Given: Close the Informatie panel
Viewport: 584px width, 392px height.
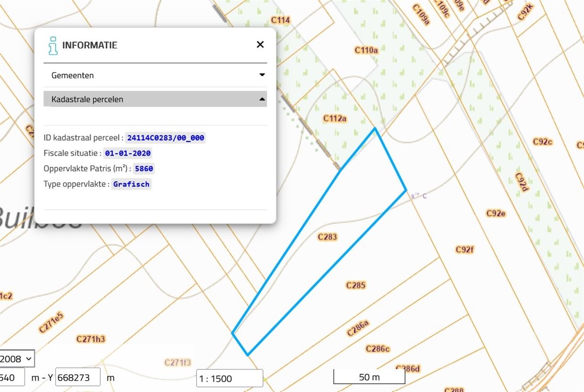Looking at the screenshot, I should 260,44.
